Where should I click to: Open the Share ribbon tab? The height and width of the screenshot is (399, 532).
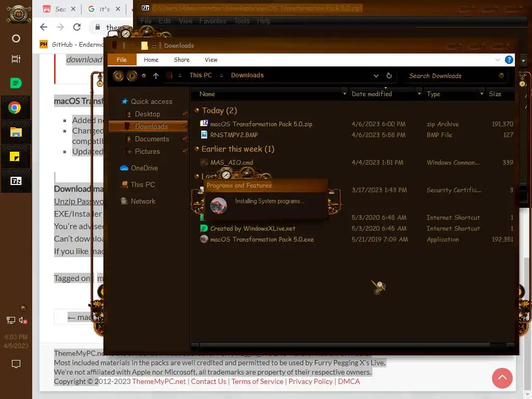tap(181, 60)
